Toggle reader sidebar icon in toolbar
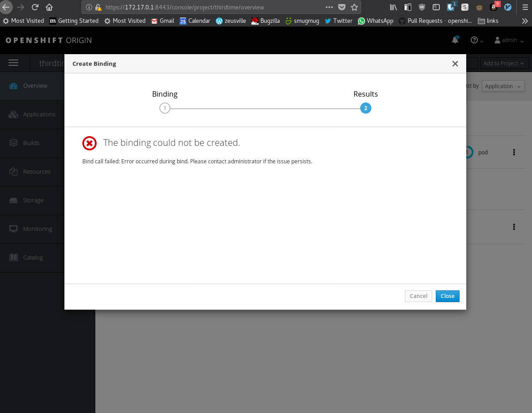Screen dimensions: 532x413 [x=436, y=7]
